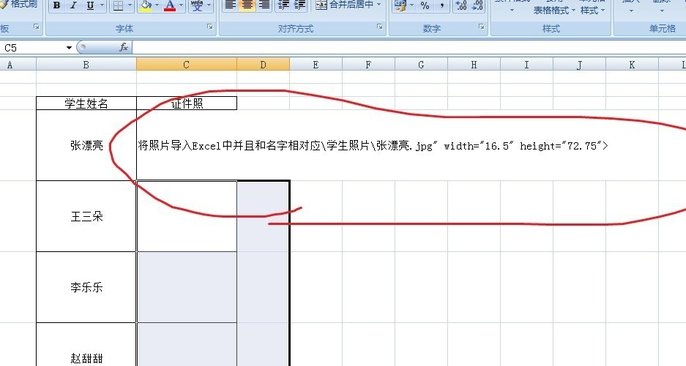Select column G header
Viewport: 686px width, 366px height.
(421, 65)
